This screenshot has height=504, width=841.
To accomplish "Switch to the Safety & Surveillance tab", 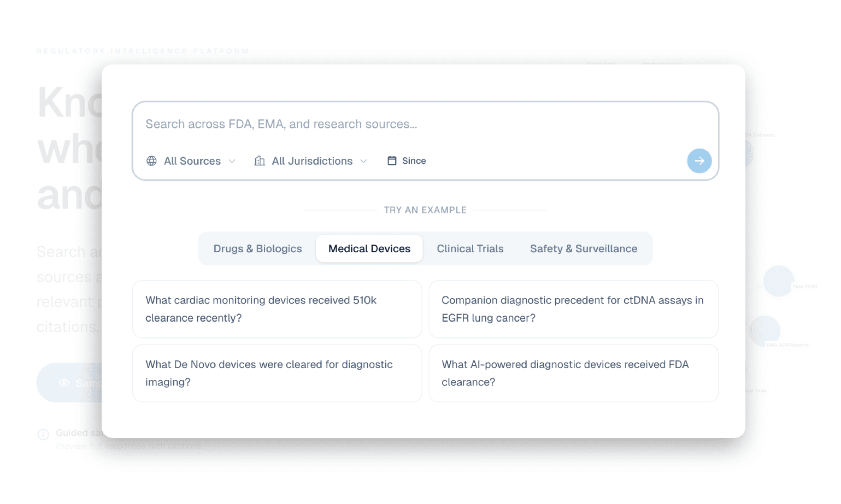I will pyautogui.click(x=583, y=248).
